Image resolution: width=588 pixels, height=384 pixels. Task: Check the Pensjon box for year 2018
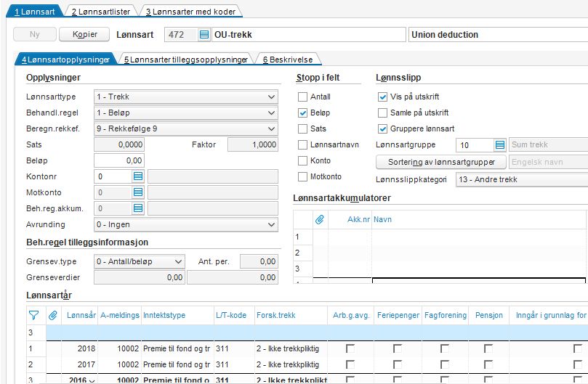pyautogui.click(x=488, y=348)
